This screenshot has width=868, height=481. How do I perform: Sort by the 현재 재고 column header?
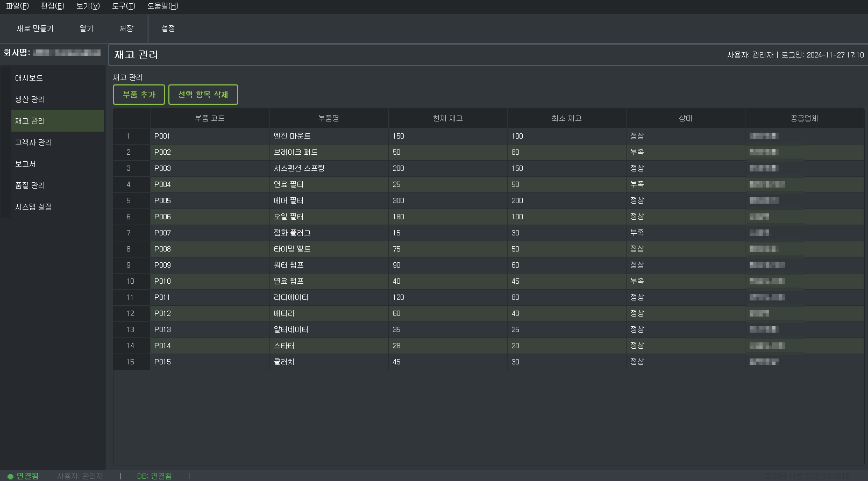[x=447, y=118]
